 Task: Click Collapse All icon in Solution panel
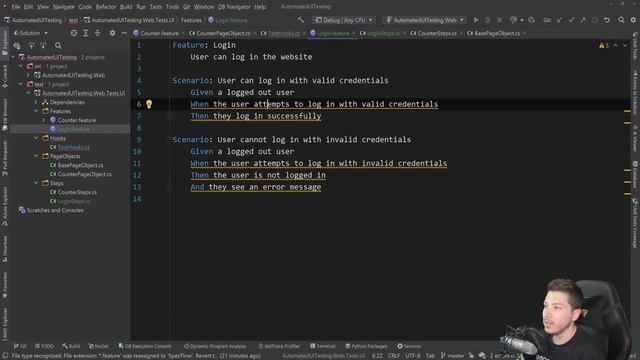(x=98, y=33)
